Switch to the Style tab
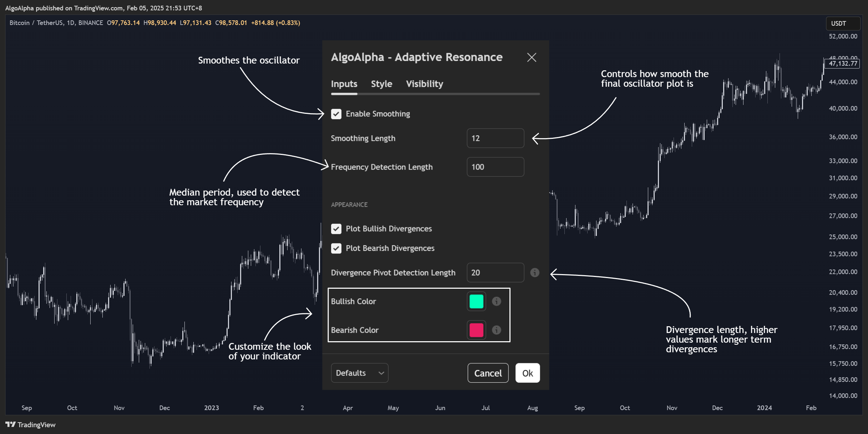The height and width of the screenshot is (434, 868). click(381, 84)
